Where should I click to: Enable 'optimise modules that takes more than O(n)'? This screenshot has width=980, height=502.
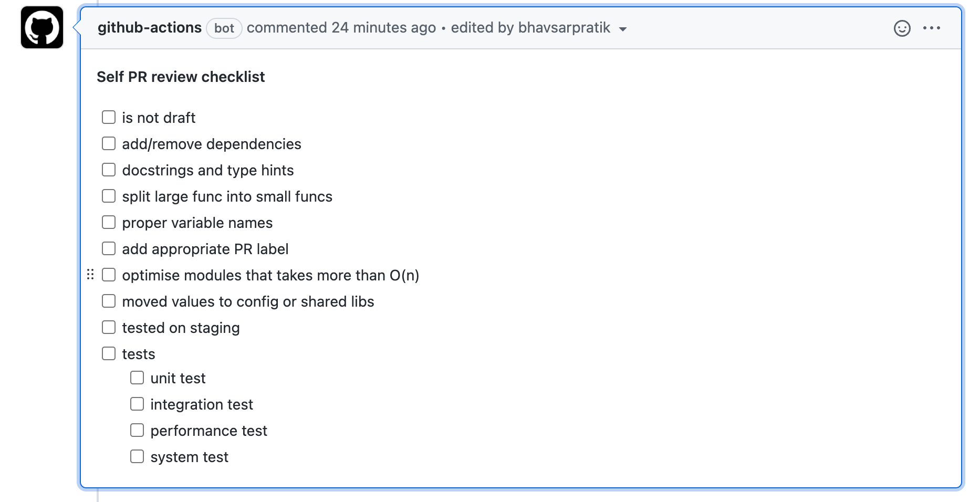[108, 274]
